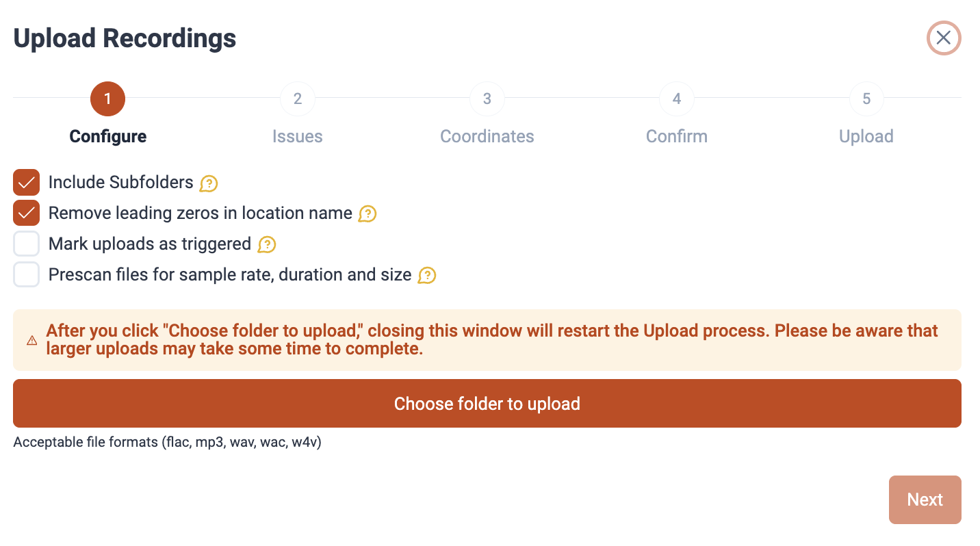
Task: Open help tooltip for Mark uploads as triggered
Action: point(267,244)
